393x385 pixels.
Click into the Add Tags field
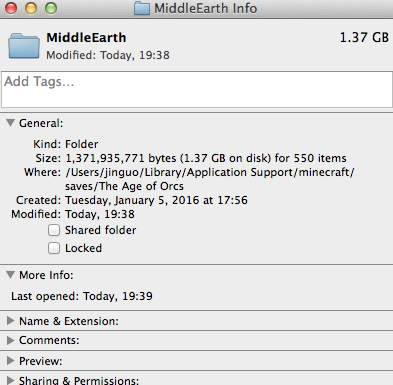click(197, 89)
